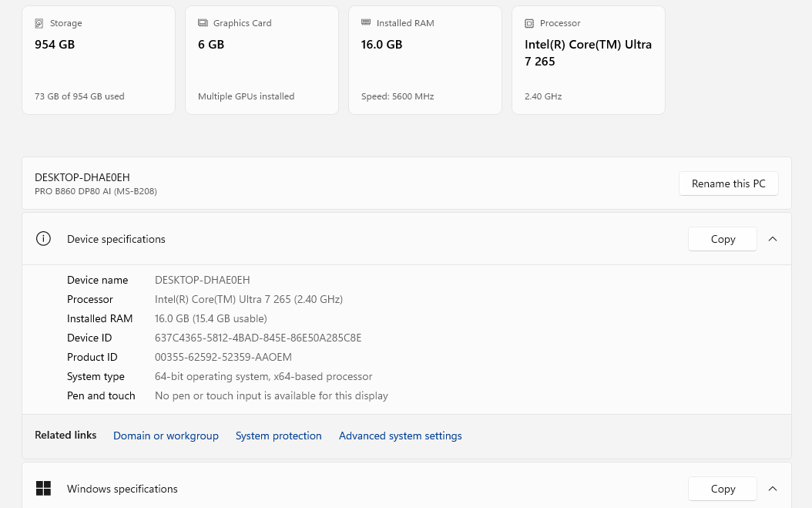This screenshot has height=508, width=812.
Task: Copy the Windows specifications
Action: [722, 489]
